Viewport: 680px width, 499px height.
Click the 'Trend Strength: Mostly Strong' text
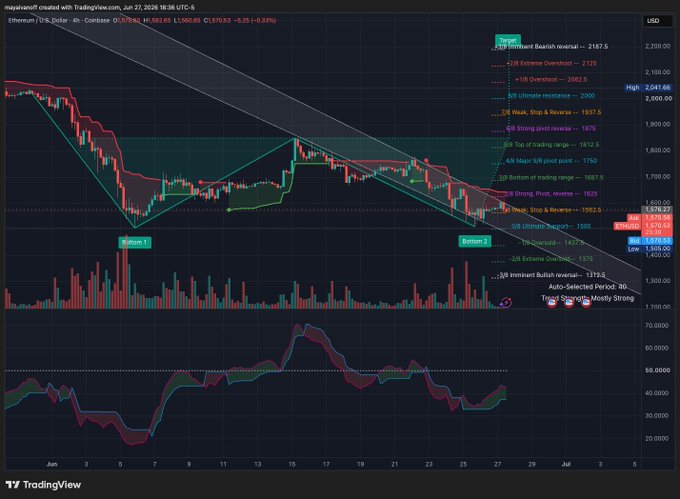[x=588, y=298]
